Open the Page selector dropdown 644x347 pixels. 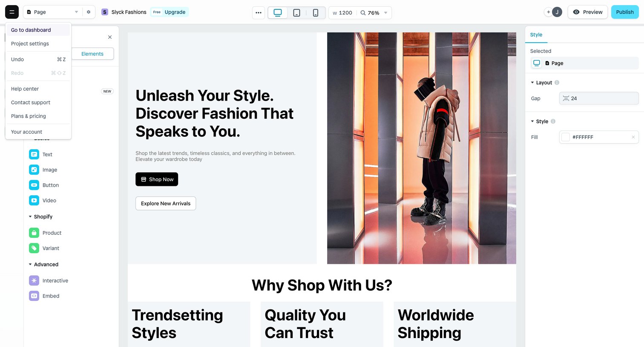click(52, 12)
